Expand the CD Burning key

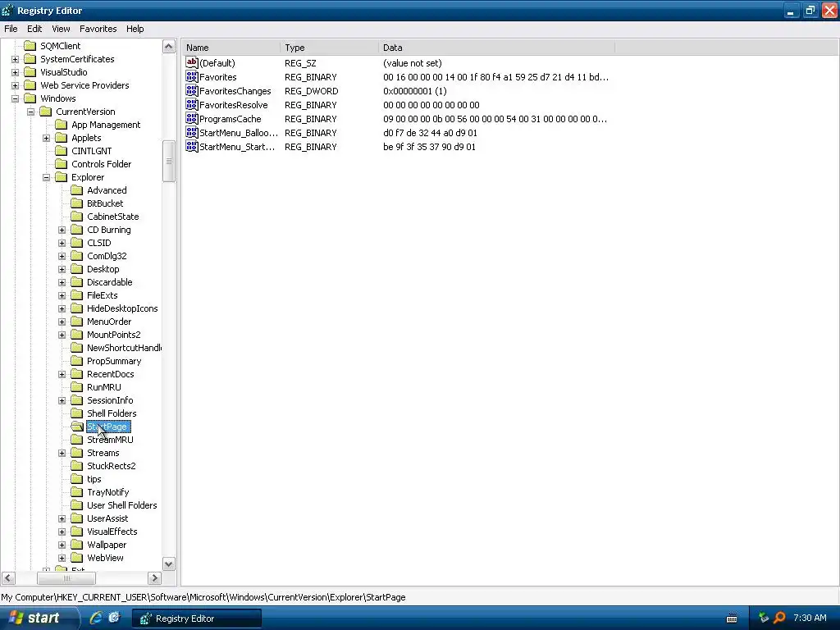coord(62,230)
